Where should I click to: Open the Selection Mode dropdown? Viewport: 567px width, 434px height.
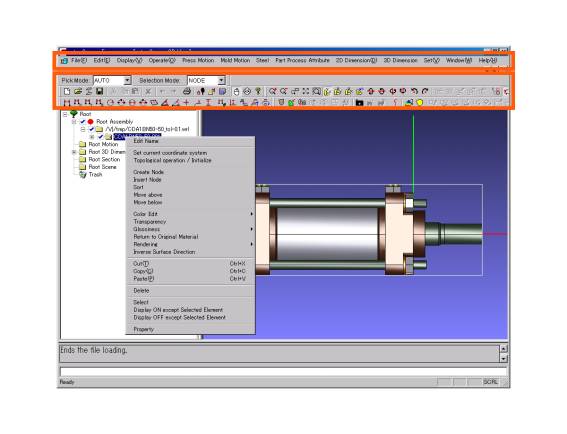pos(222,80)
